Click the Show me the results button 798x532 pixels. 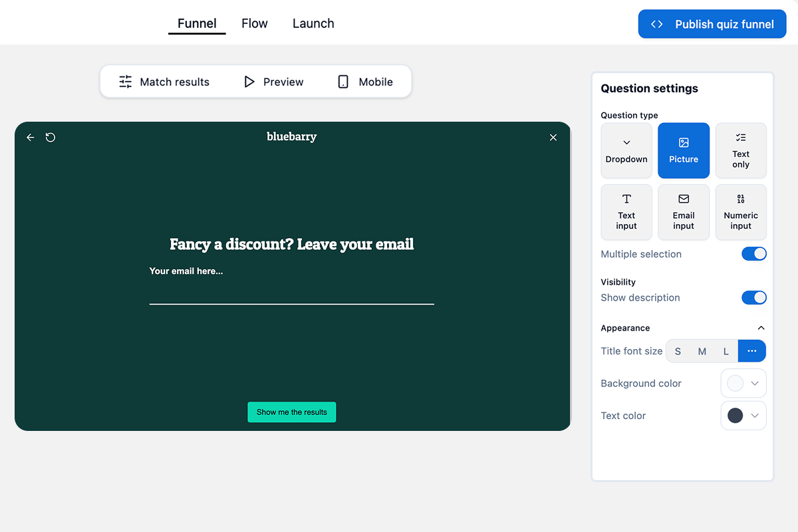[x=291, y=412]
